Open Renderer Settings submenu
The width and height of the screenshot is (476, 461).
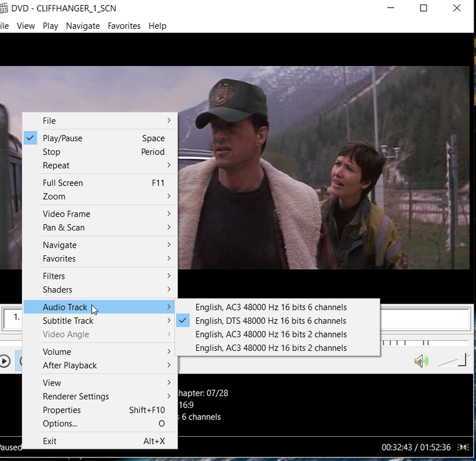[100, 396]
